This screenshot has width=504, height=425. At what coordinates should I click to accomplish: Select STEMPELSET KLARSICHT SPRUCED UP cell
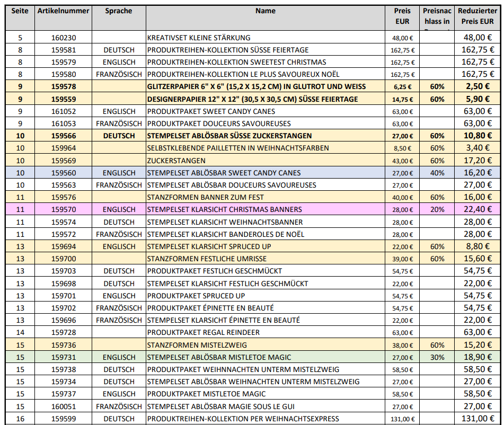point(266,246)
